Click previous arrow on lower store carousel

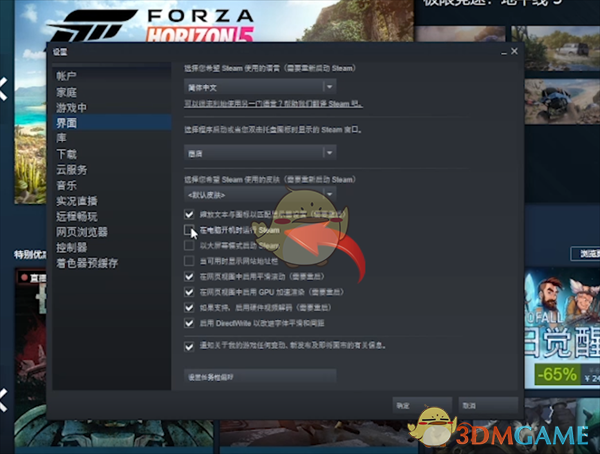[x=3, y=400]
